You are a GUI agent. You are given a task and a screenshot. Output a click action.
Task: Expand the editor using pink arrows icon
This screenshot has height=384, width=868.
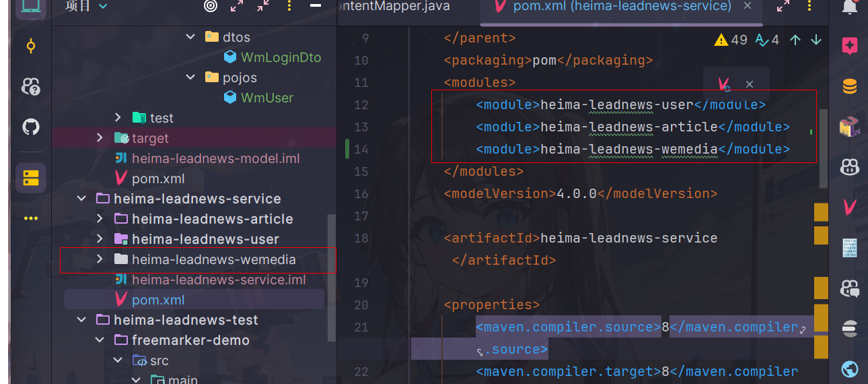click(x=783, y=6)
